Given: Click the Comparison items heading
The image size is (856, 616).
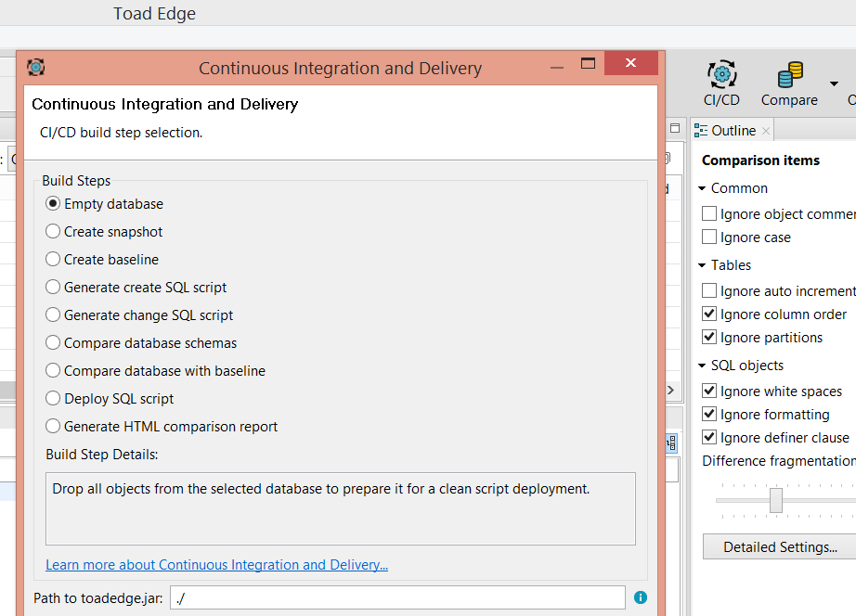Looking at the screenshot, I should pyautogui.click(x=760, y=160).
